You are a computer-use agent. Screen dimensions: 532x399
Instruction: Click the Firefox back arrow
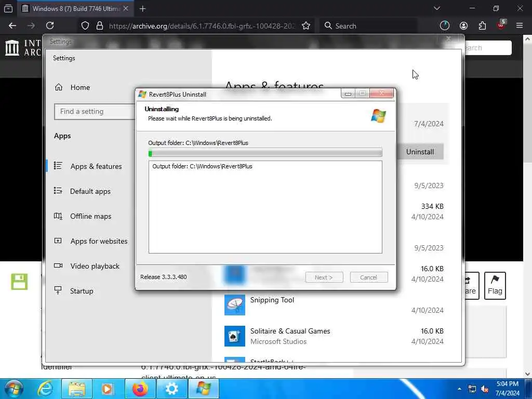pos(12,26)
